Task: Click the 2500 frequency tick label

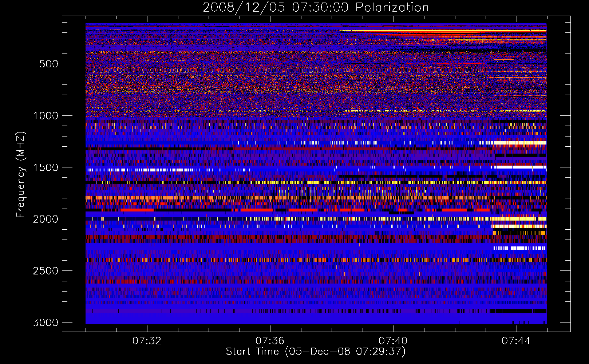Action: click(x=46, y=271)
